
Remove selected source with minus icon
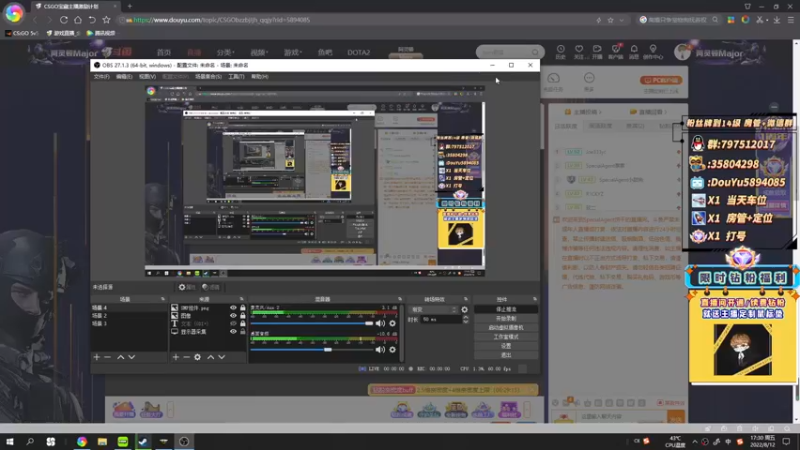click(x=186, y=357)
